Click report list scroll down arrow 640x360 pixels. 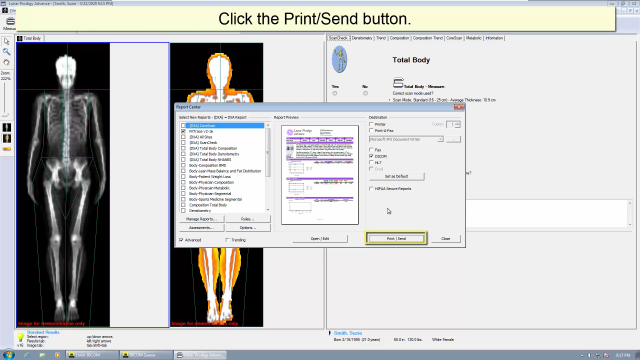click(268, 210)
